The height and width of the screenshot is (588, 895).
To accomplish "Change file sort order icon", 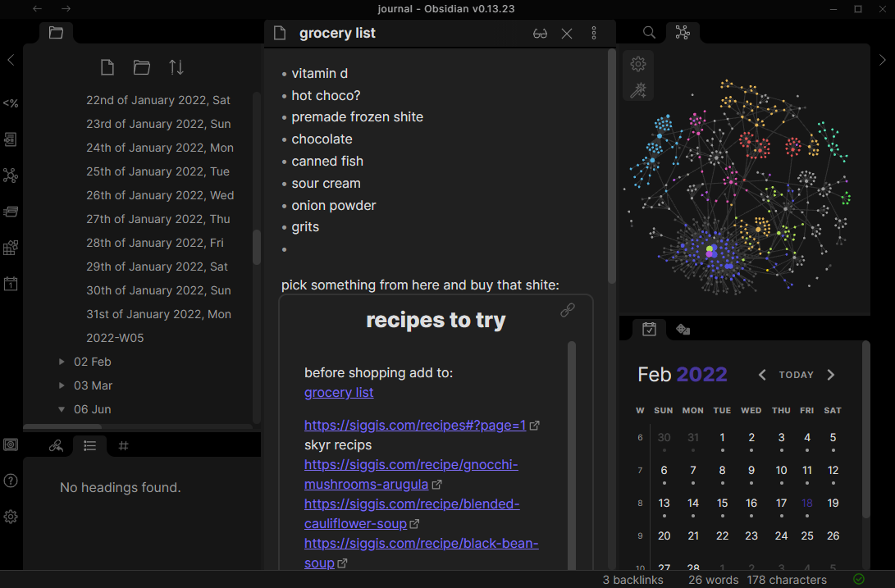I will pos(176,67).
